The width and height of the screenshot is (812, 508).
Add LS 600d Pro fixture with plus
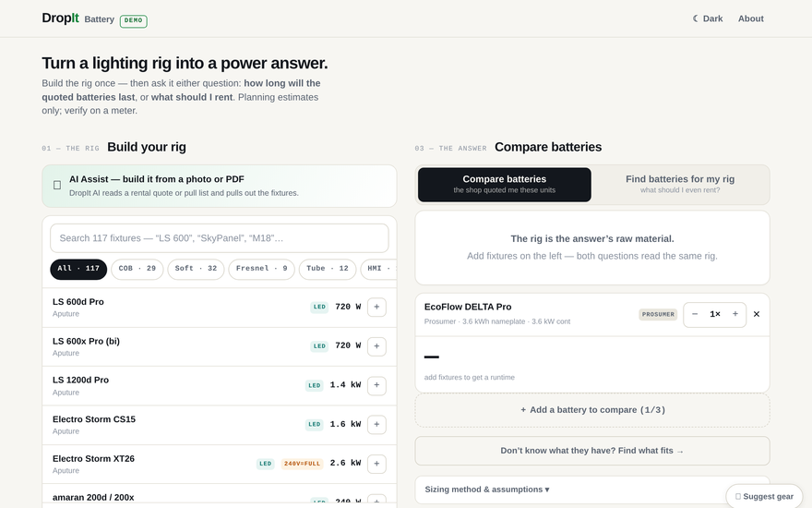click(376, 307)
